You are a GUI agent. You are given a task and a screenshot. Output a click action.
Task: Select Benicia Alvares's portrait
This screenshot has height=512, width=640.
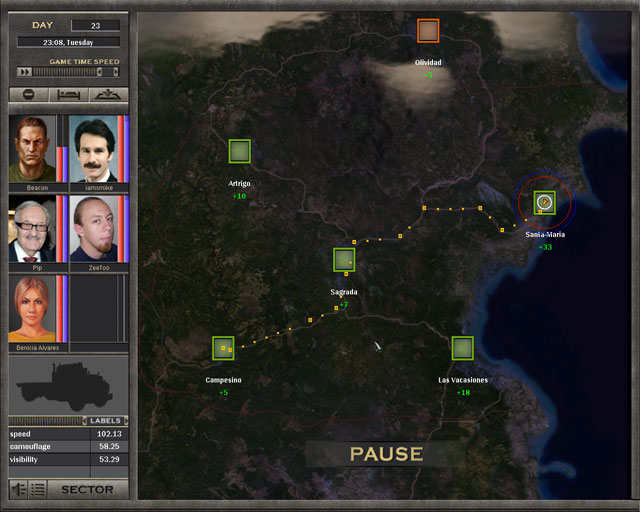[x=32, y=309]
